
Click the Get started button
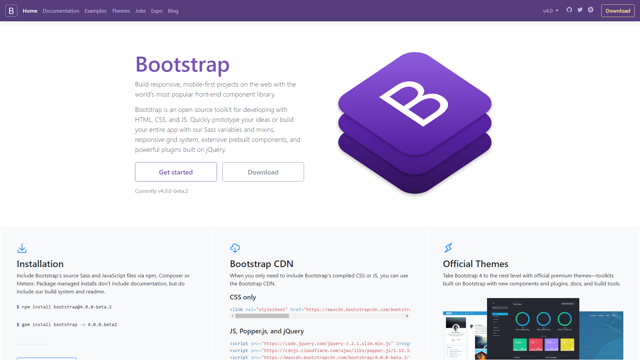[176, 172]
